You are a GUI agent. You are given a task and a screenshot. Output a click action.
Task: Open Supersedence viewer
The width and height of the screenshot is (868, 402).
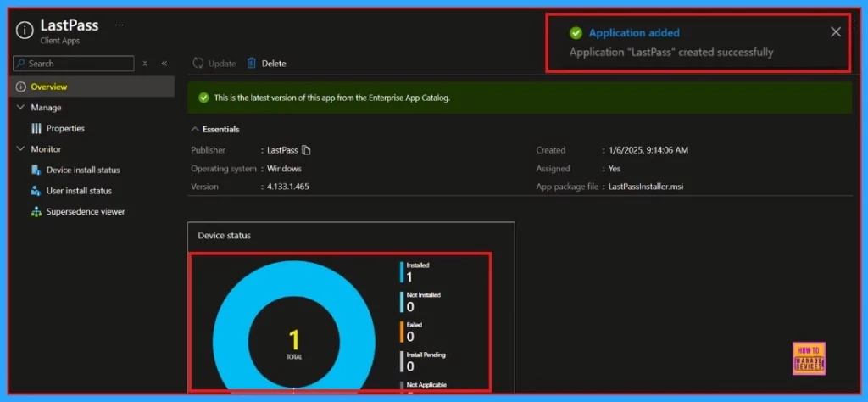click(x=86, y=211)
